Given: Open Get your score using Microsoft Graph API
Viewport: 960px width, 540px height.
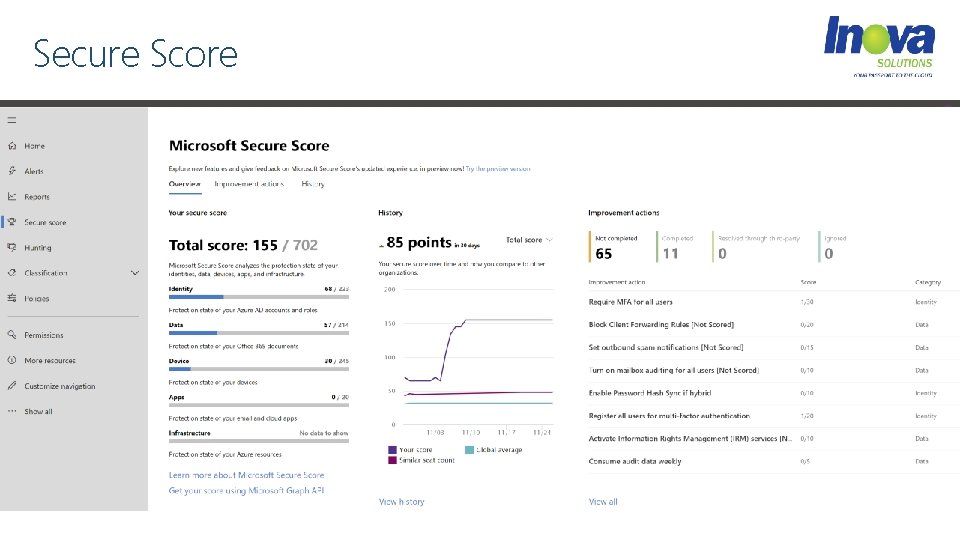Looking at the screenshot, I should (246, 490).
